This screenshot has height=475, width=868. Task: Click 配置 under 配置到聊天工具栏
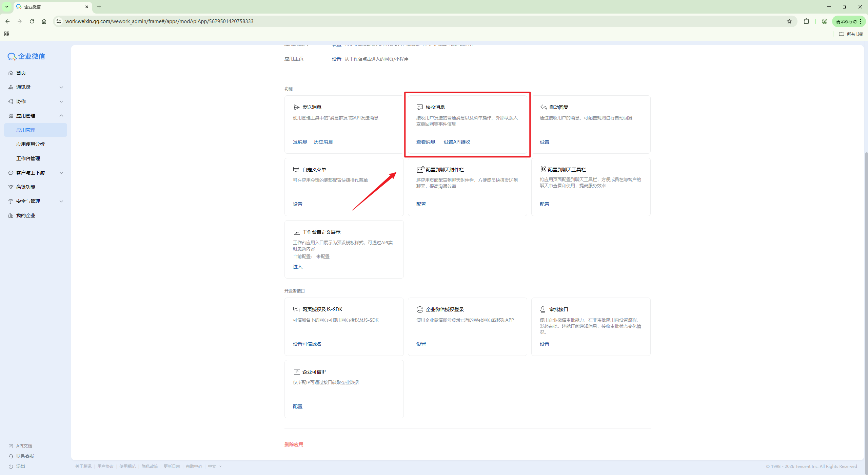pos(545,204)
